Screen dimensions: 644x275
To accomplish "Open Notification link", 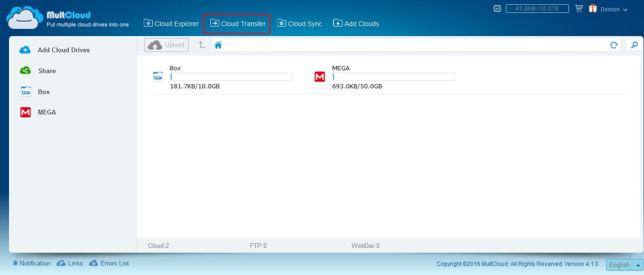I will [31, 263].
